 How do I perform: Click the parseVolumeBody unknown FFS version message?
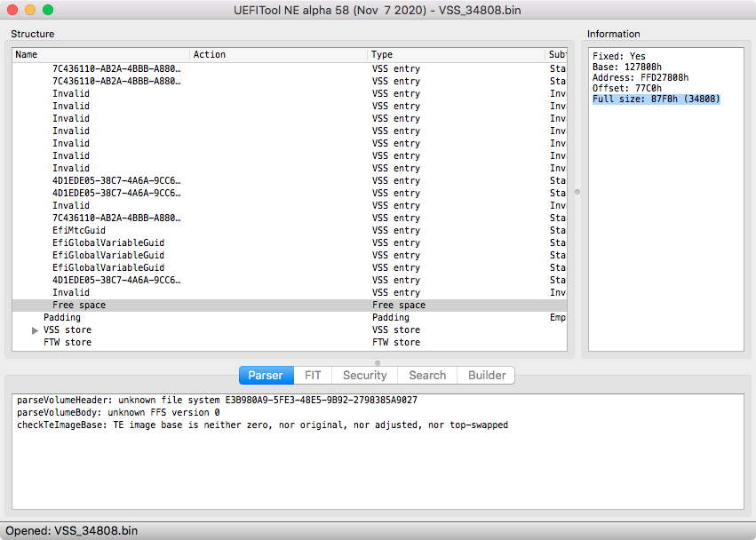pyautogui.click(x=119, y=413)
